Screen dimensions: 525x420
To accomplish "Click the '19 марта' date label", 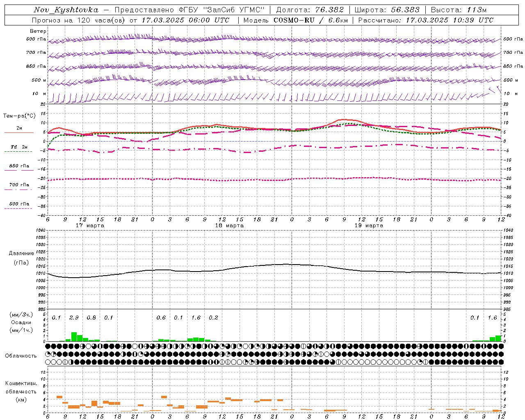I will pyautogui.click(x=369, y=226).
